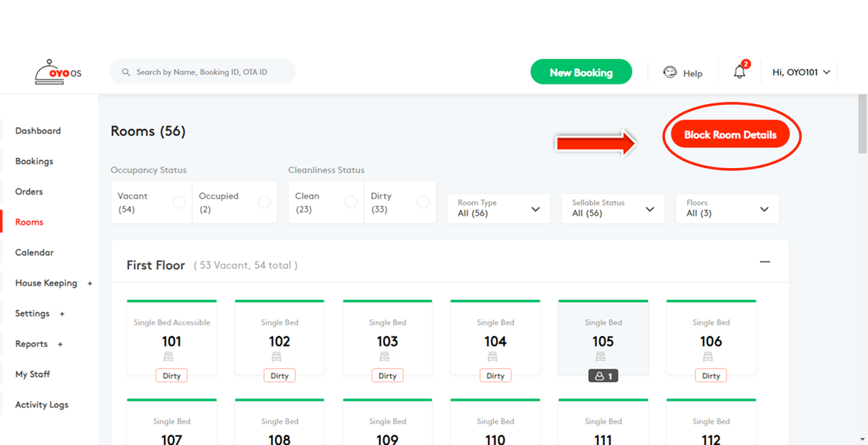Open room 104 card
The height and width of the screenshot is (445, 868).
tap(496, 337)
